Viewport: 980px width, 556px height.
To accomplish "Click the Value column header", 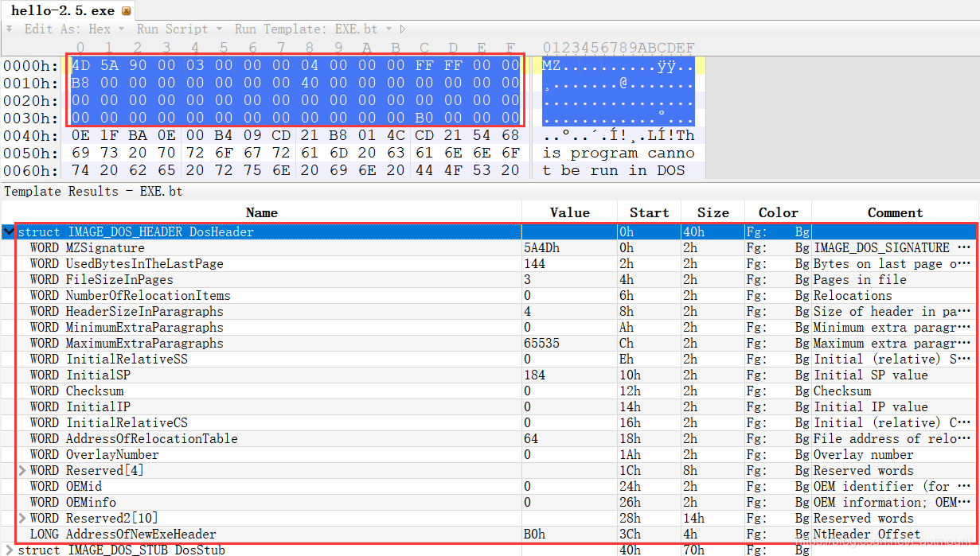I will click(570, 212).
